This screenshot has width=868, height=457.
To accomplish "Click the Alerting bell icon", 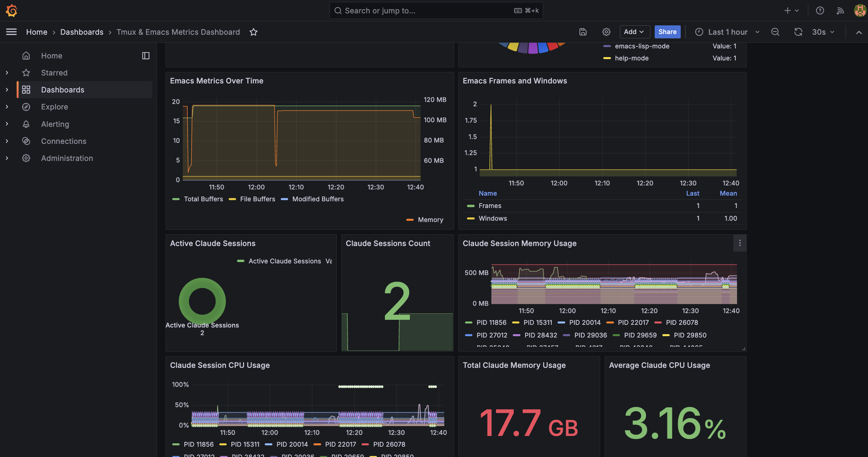I will point(26,124).
